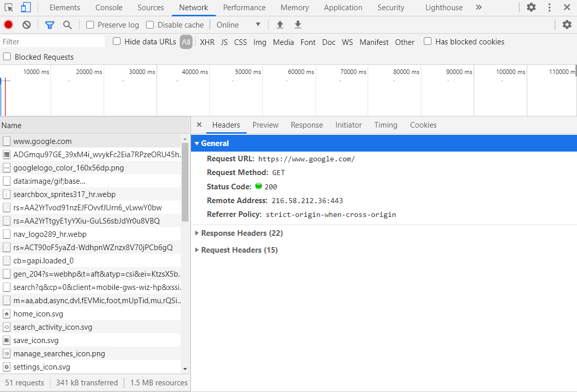Image resolution: width=577 pixels, height=392 pixels.
Task: Open the Application tab
Action: click(343, 7)
